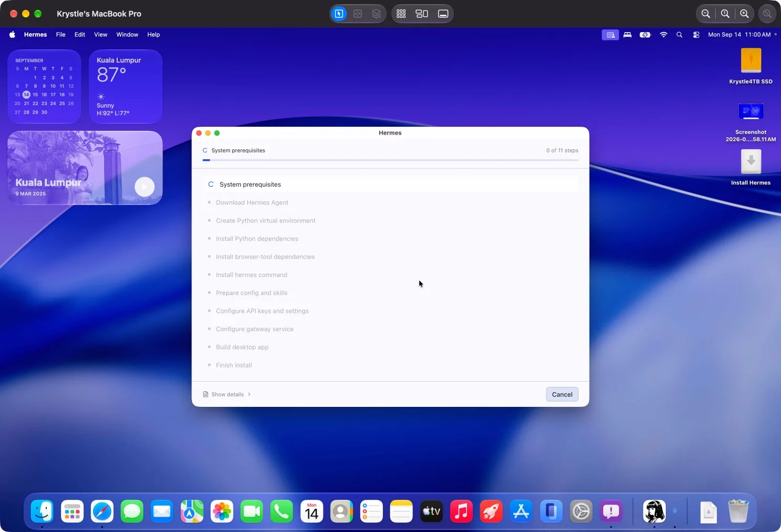Launch the Apple TV app
The image size is (781, 532).
point(431,511)
